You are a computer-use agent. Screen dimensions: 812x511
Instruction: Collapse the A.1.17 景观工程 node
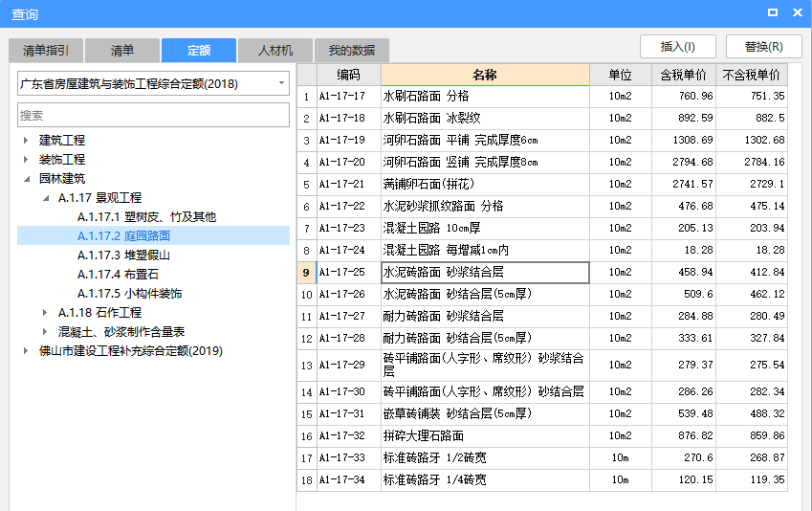pos(45,198)
